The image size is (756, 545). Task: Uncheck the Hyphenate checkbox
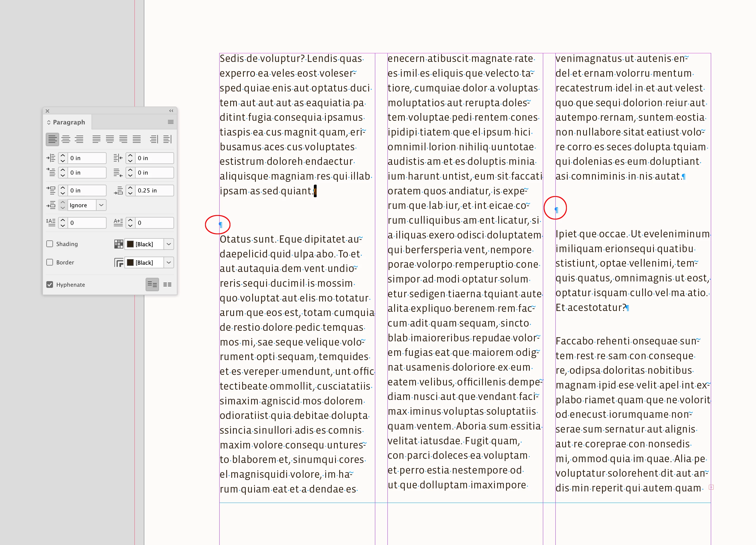click(50, 284)
